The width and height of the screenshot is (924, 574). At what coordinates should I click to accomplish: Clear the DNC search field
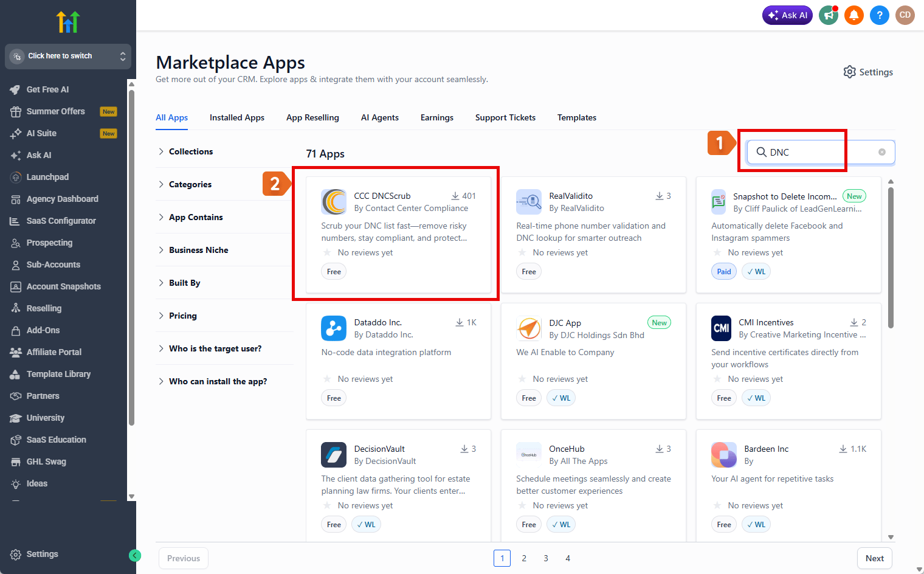(882, 152)
